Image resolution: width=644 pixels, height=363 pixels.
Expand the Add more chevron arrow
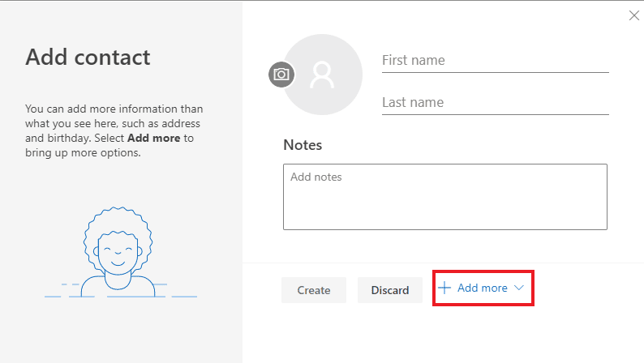pos(519,288)
